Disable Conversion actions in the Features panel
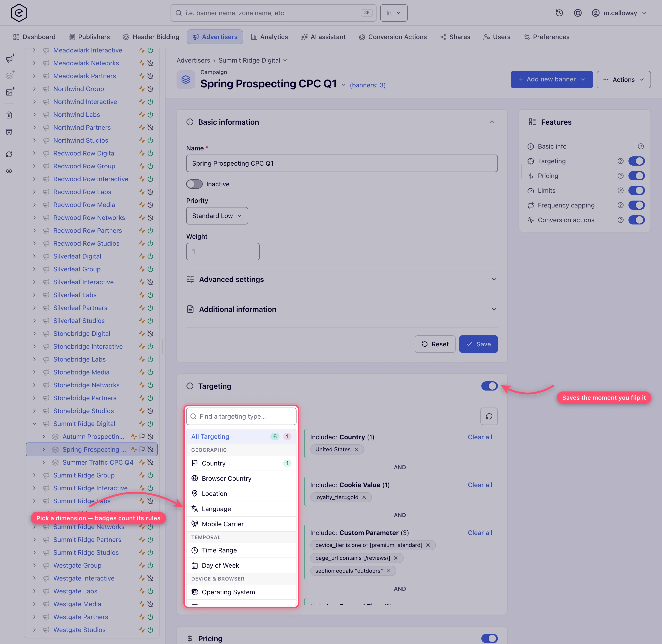The width and height of the screenshot is (662, 644). click(637, 220)
